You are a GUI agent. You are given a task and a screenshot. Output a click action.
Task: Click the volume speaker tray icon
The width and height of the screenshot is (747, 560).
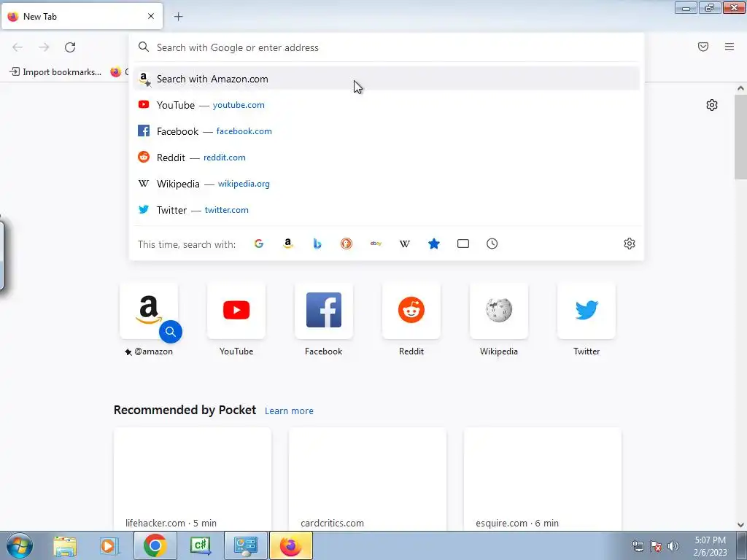[673, 546]
